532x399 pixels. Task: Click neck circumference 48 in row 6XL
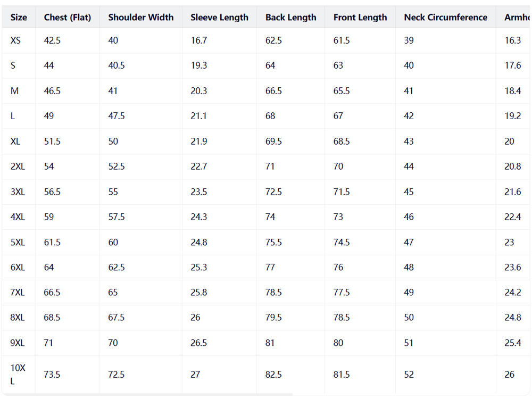409,267
